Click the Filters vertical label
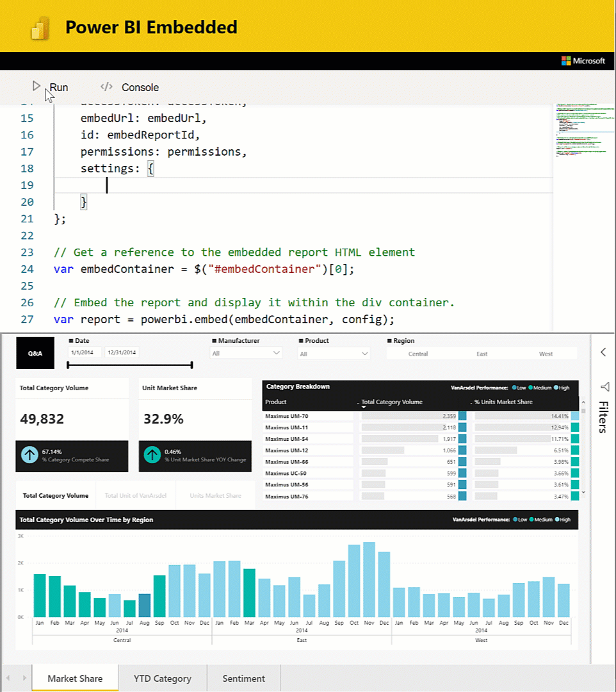The height and width of the screenshot is (692, 616). coord(604,417)
